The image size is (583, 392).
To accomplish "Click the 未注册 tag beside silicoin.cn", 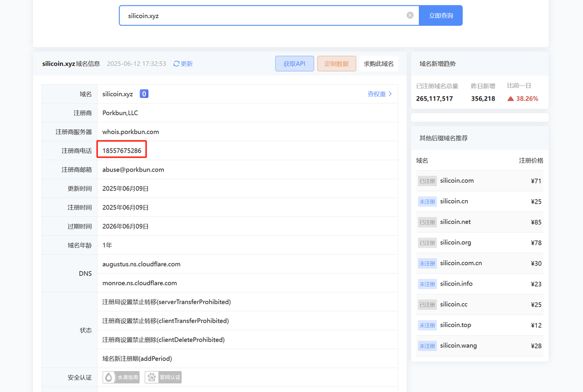I will tap(427, 202).
